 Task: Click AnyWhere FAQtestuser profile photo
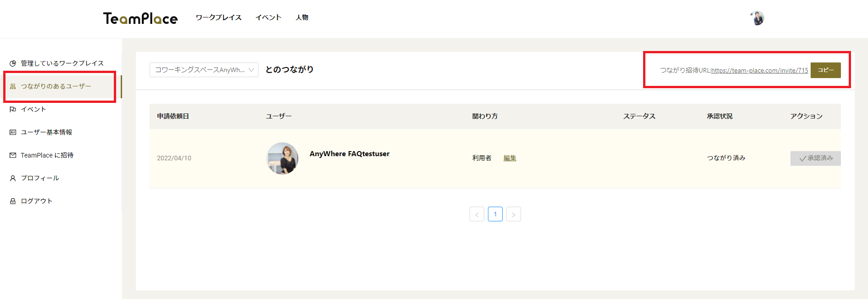click(282, 158)
